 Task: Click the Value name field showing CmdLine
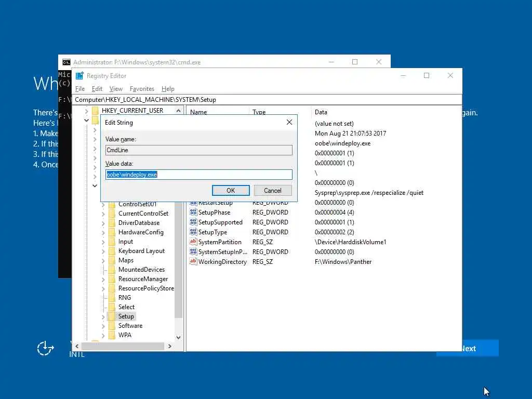coord(198,150)
